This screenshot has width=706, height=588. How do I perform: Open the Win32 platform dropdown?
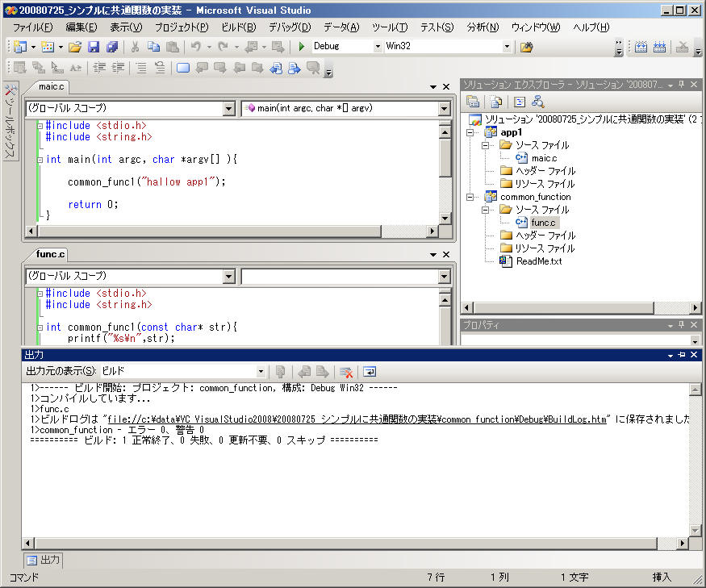pyautogui.click(x=507, y=47)
